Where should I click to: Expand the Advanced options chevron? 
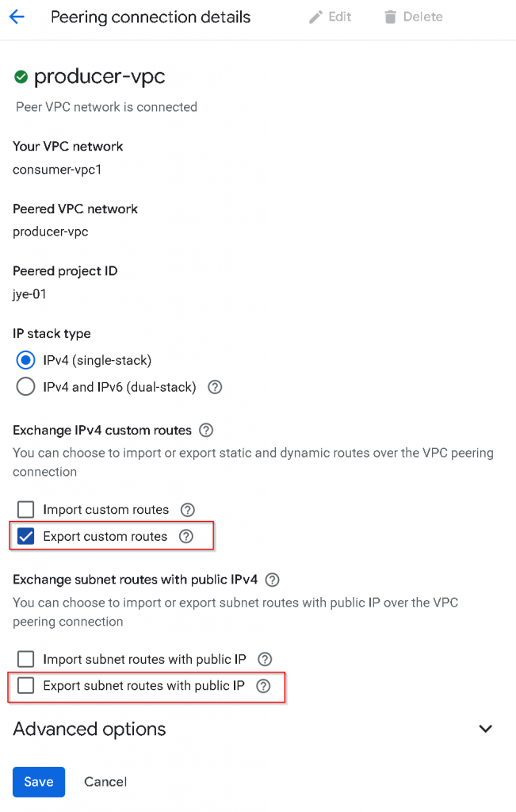pyautogui.click(x=486, y=729)
